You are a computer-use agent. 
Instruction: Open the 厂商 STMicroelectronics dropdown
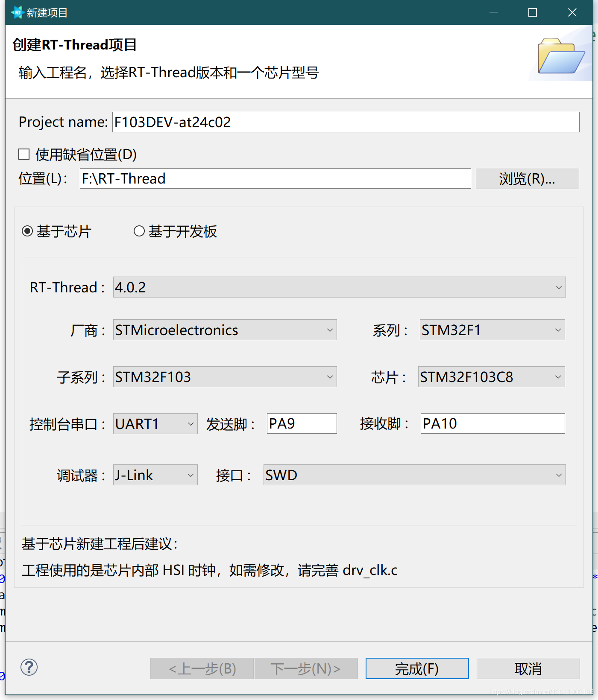click(225, 330)
